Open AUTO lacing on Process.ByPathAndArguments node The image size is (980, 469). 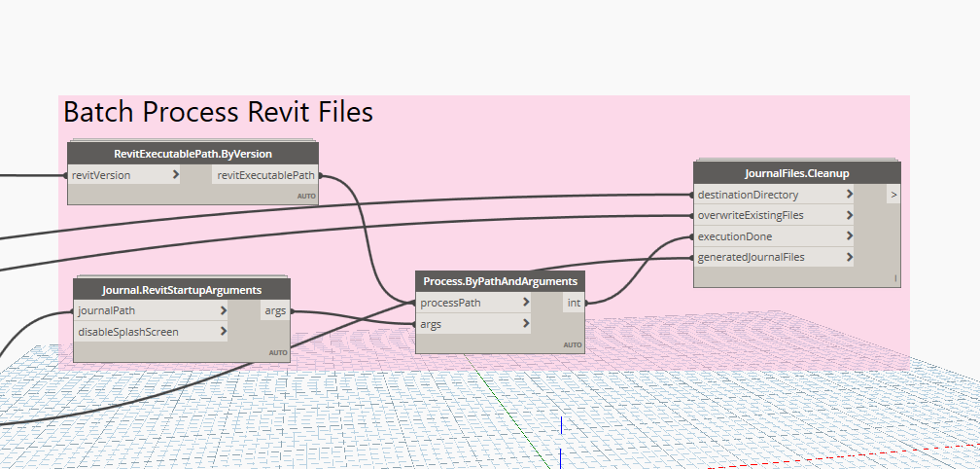pos(573,344)
